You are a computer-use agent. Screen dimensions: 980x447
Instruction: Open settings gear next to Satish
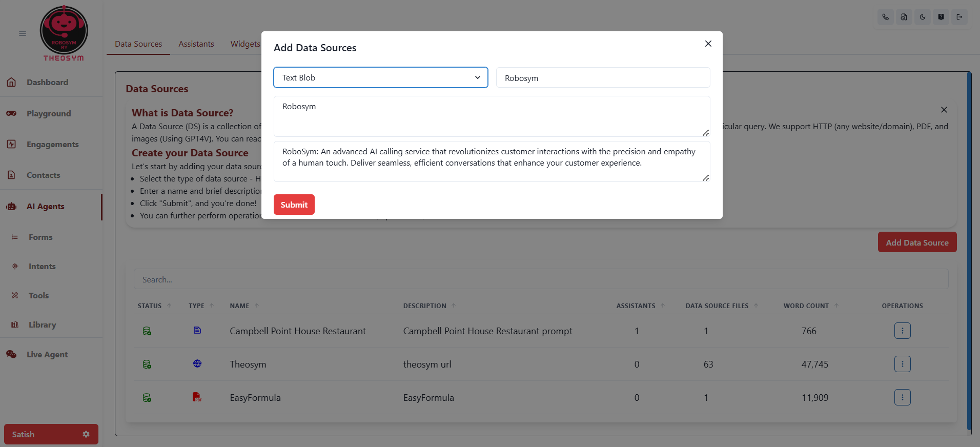[x=86, y=434]
